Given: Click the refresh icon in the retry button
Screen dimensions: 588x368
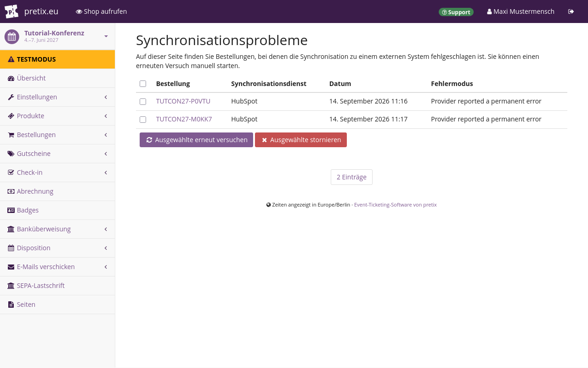Looking at the screenshot, I should point(149,140).
